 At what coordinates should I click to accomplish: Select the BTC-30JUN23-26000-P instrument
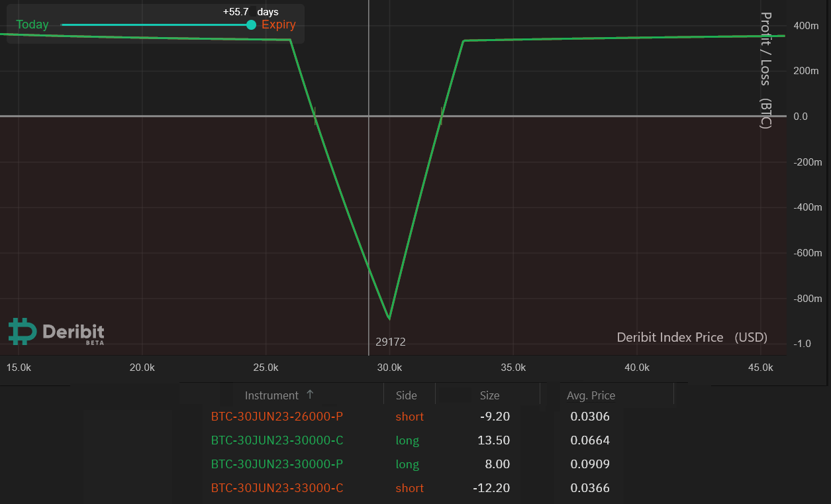[277, 417]
